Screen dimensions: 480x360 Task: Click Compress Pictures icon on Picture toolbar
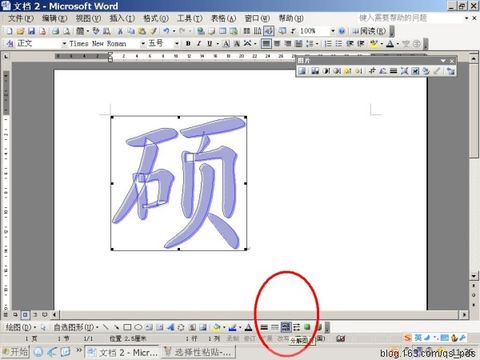(x=405, y=71)
